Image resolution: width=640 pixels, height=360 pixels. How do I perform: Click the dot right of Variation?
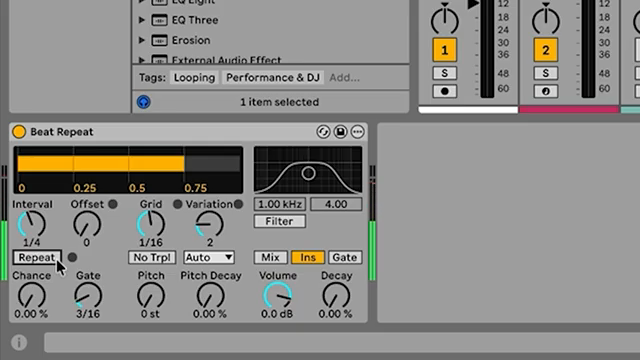click(238, 204)
